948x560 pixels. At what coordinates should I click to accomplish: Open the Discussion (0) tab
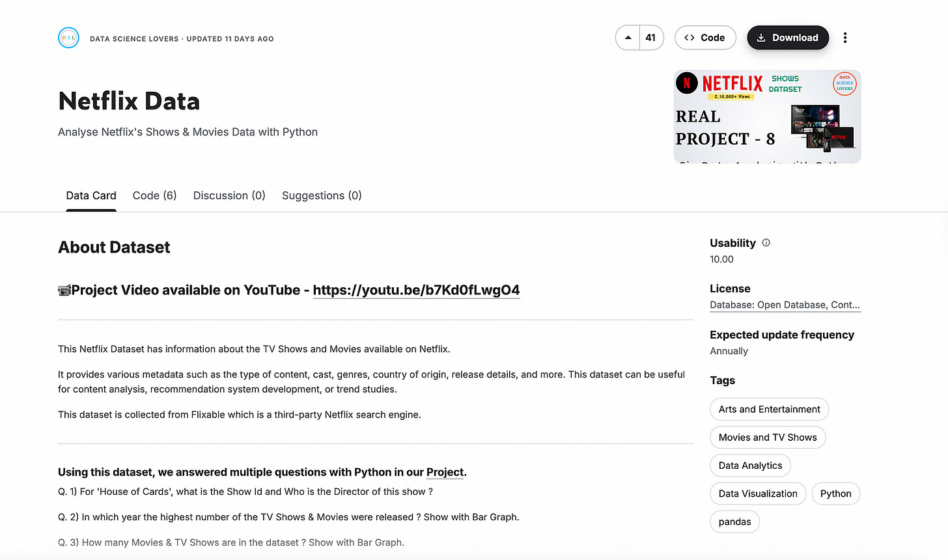[x=229, y=195]
